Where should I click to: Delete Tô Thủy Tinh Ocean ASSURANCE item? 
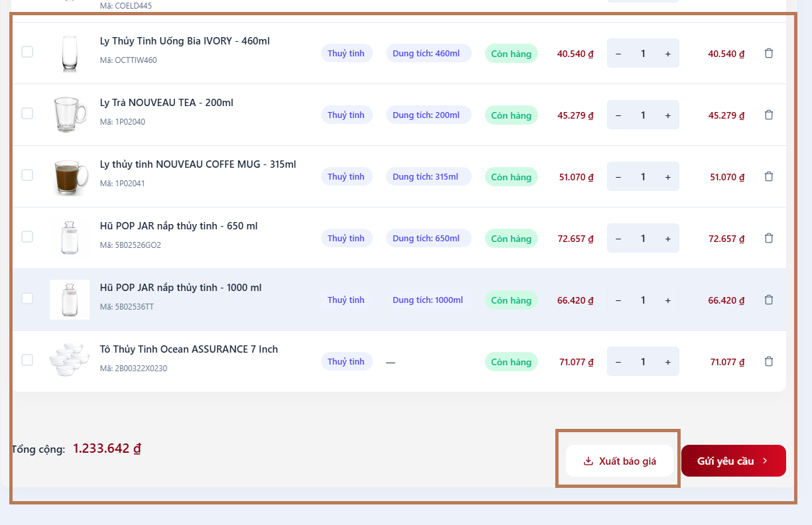(769, 361)
